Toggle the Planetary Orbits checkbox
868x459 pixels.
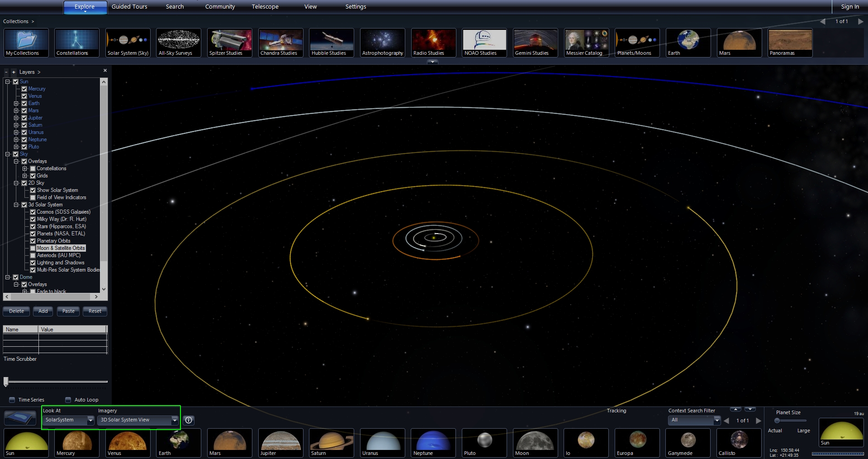[x=33, y=241]
